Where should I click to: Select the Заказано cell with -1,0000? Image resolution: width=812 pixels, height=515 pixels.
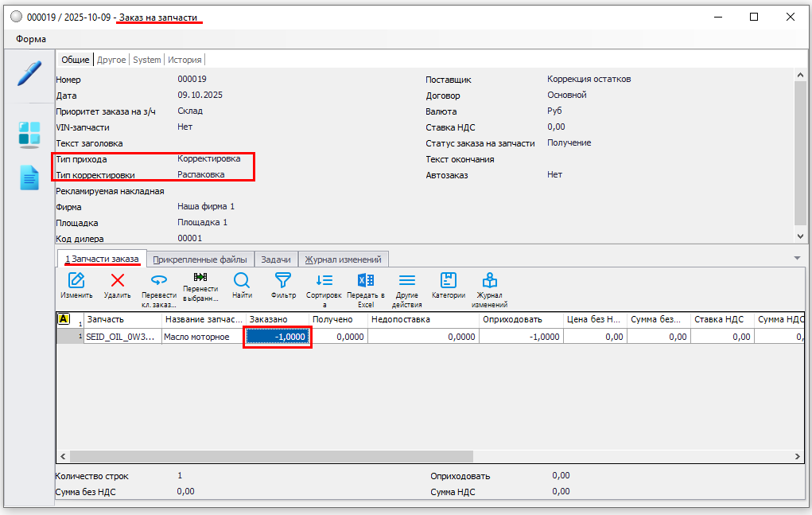click(277, 337)
